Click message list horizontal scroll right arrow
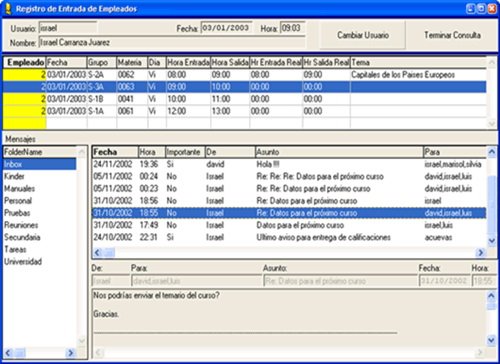 (481, 253)
